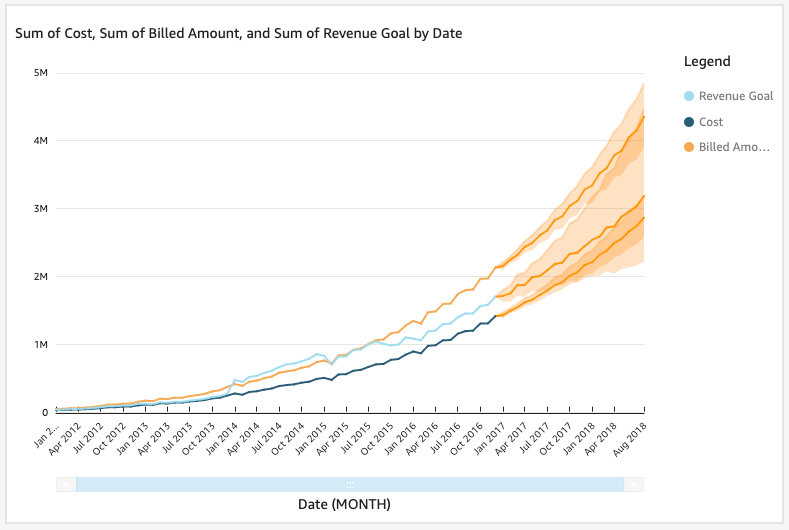
Task: Click the grip handle in the scrollbar center
Action: [350, 484]
